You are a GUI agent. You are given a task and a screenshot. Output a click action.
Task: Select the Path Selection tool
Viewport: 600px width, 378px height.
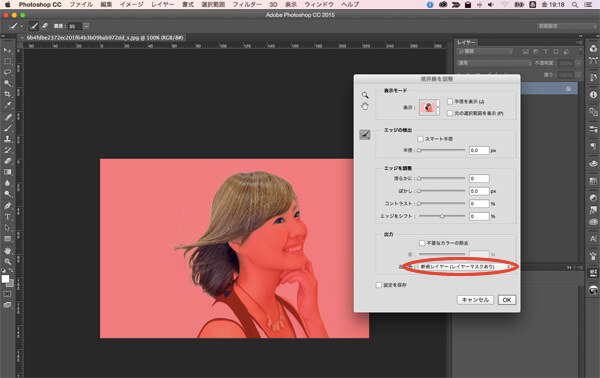(7, 228)
